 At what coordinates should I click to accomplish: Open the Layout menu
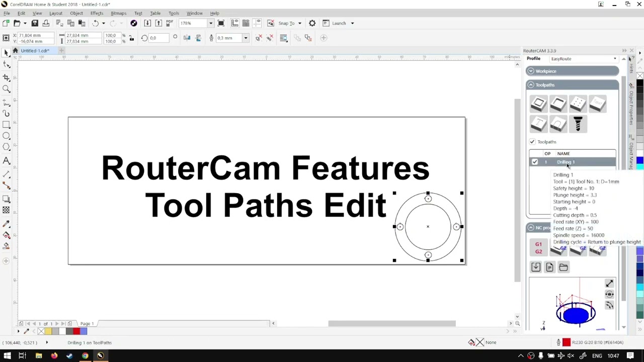[x=56, y=13]
